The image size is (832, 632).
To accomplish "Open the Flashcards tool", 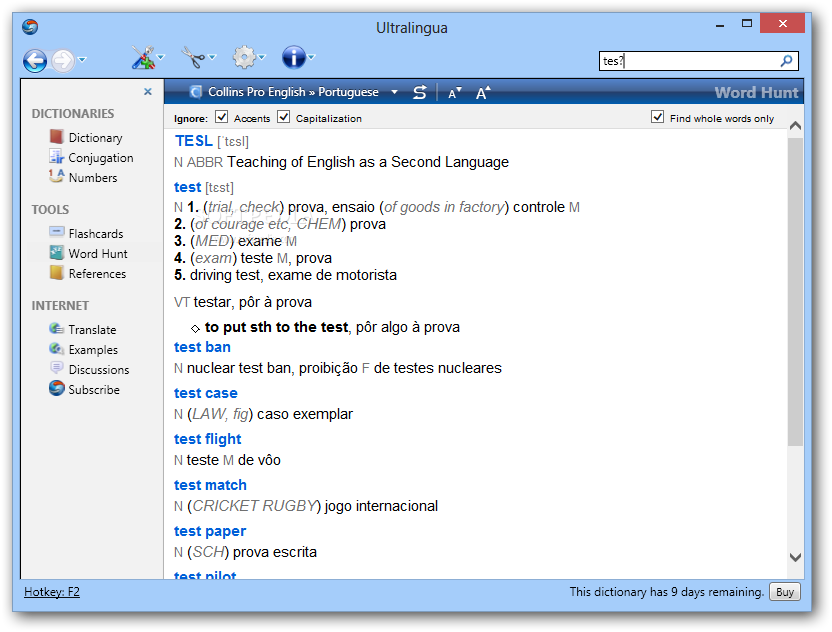I will [96, 234].
